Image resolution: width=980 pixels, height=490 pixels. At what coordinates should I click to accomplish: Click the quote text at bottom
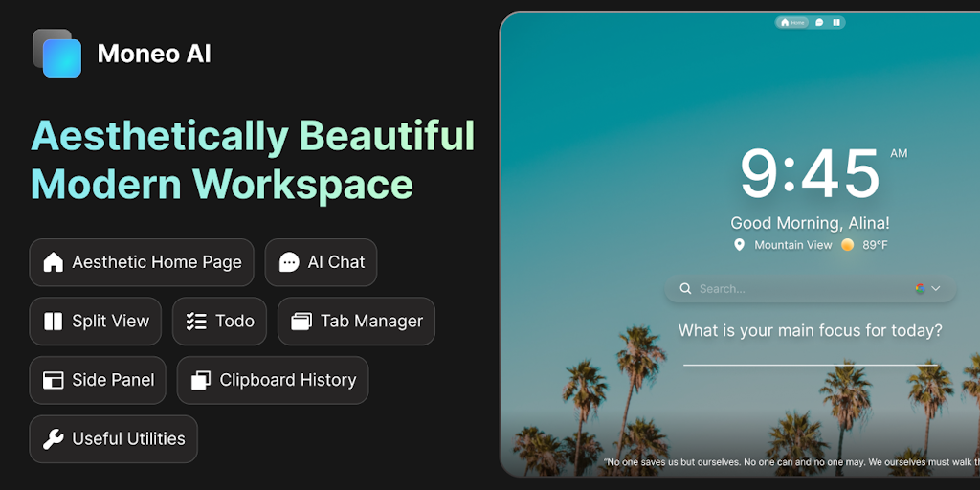pyautogui.click(x=791, y=462)
